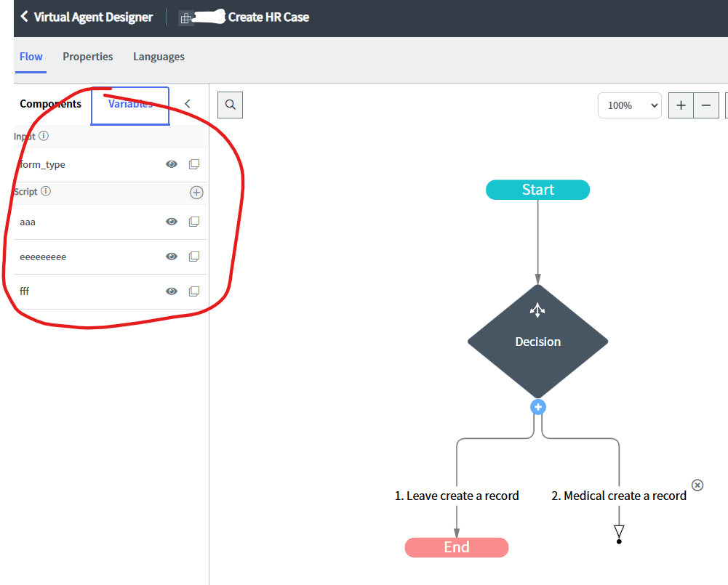Click the info icon next to Script
Screen dimensions: 728x585
pyautogui.click(x=44, y=191)
